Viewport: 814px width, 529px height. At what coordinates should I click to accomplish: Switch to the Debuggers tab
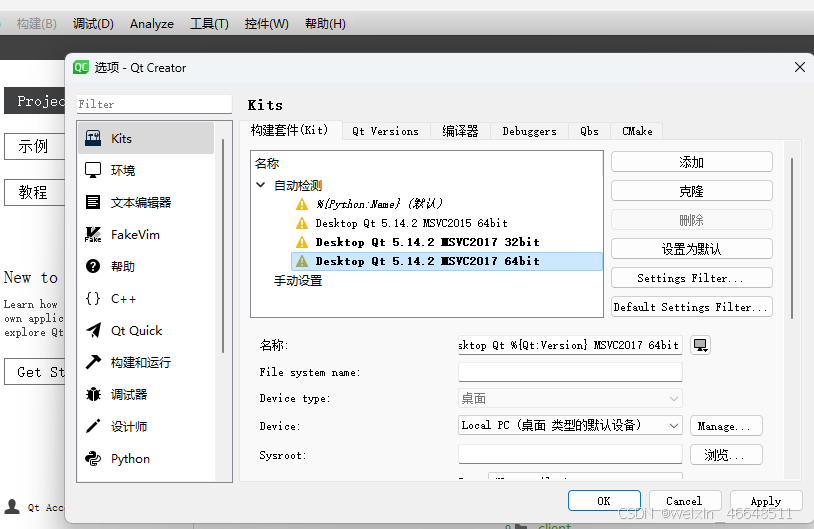tap(529, 131)
